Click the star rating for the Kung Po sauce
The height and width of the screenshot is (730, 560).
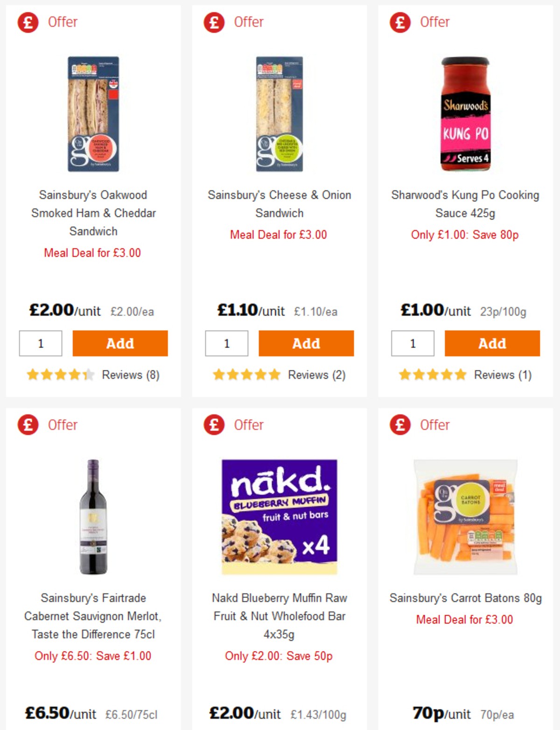[x=432, y=374]
